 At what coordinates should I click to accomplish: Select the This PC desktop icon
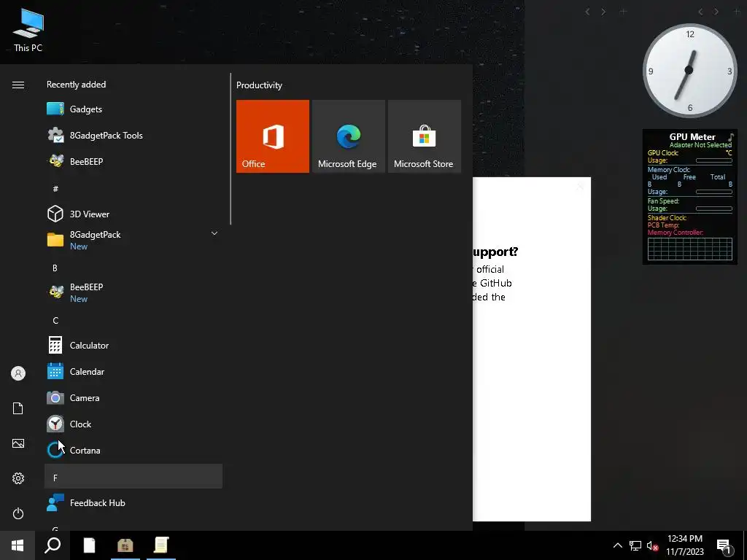[x=28, y=30]
